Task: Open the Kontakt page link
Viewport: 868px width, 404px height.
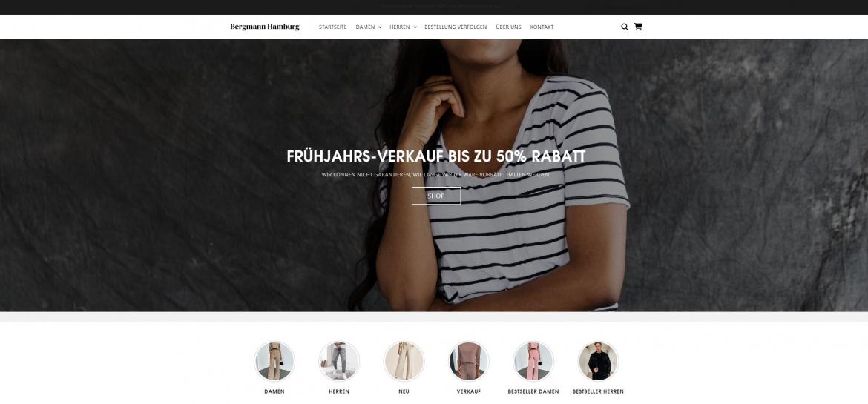Action: (x=542, y=27)
